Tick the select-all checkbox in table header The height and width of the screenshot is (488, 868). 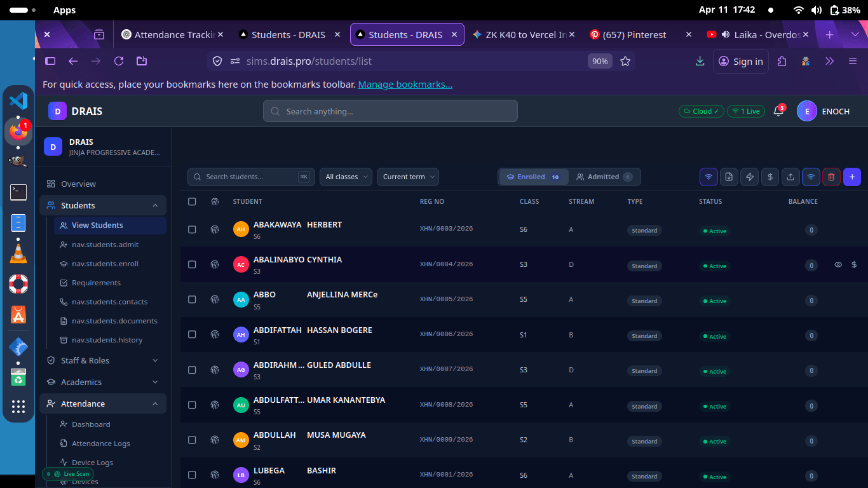point(192,201)
